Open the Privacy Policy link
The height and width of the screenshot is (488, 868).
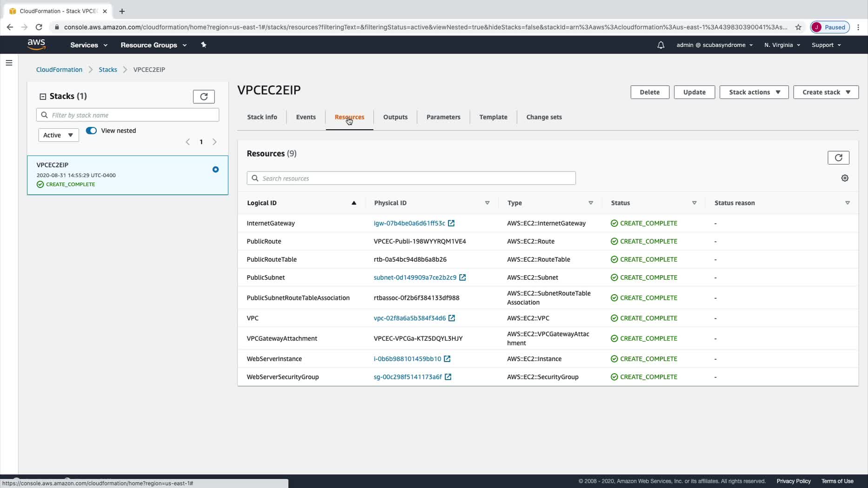pos(794,481)
